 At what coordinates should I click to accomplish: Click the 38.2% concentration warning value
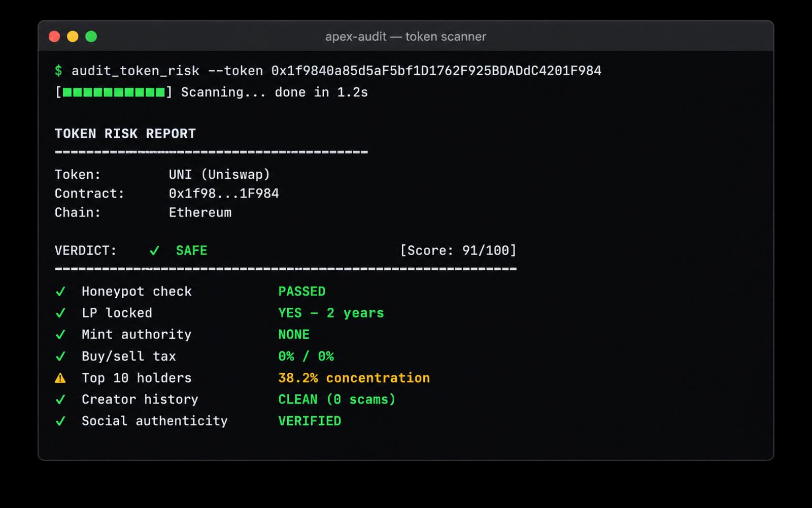(354, 378)
